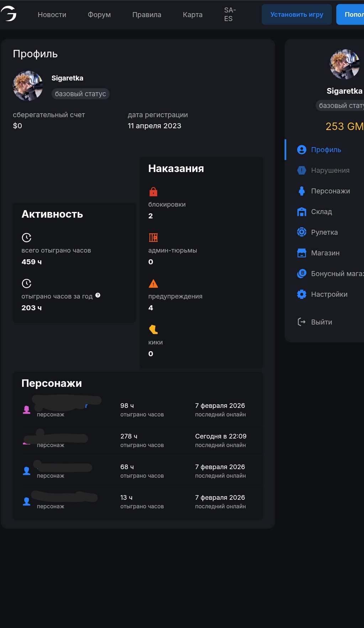Select the character row with 278 hours played
Image resolution: width=364 pixels, height=628 pixels.
pyautogui.click(x=138, y=440)
